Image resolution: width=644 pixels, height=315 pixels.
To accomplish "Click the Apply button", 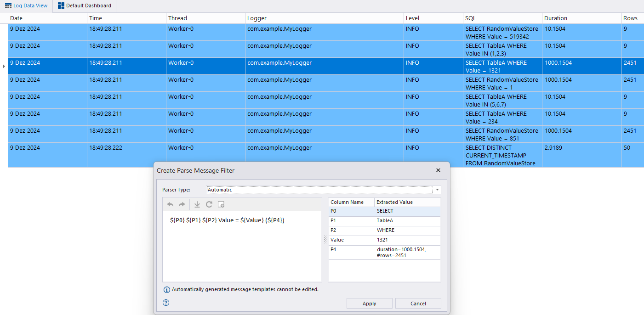I will click(370, 304).
